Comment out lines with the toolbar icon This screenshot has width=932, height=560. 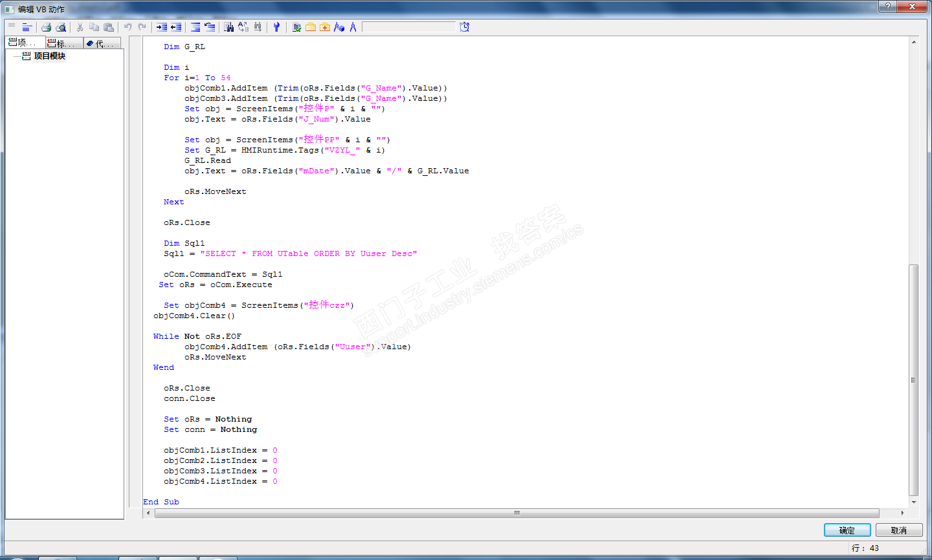[x=195, y=27]
